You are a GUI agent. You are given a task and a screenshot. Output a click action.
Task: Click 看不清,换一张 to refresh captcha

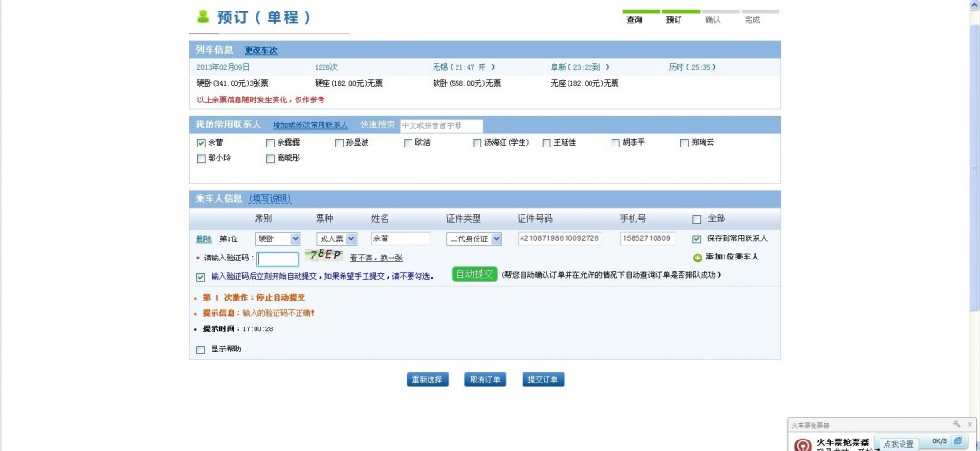pyautogui.click(x=376, y=258)
